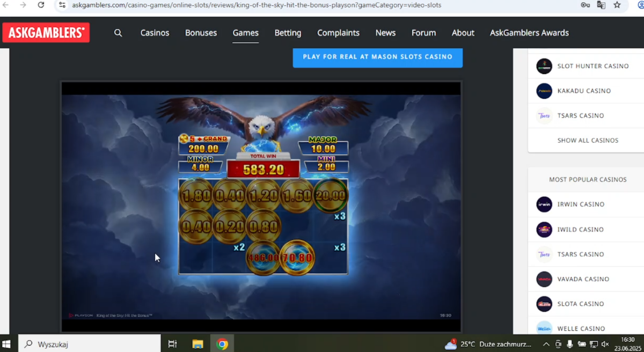Viewport: 644px width, 352px height.
Task: Reload the page with browser refresh icon
Action: tap(41, 5)
